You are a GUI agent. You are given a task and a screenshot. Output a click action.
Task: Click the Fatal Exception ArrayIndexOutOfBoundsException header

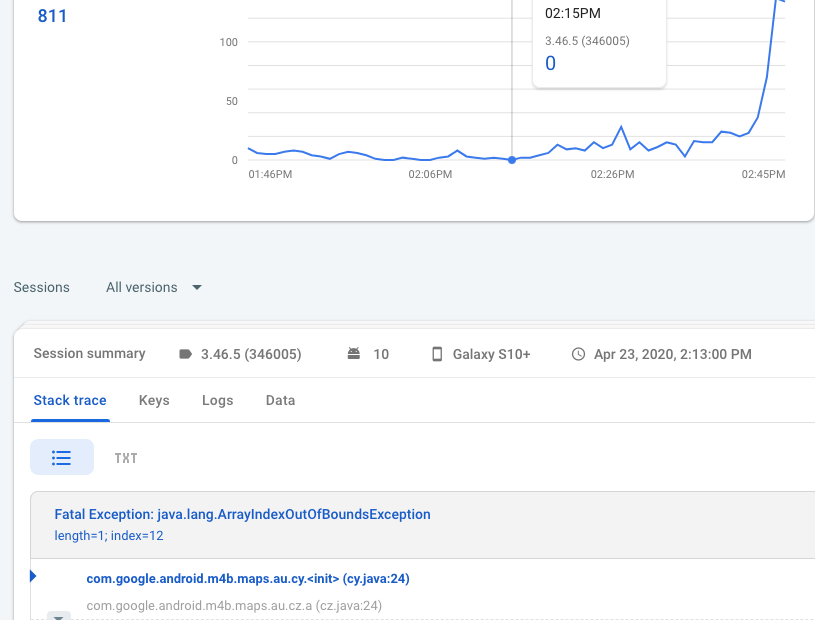[242, 514]
